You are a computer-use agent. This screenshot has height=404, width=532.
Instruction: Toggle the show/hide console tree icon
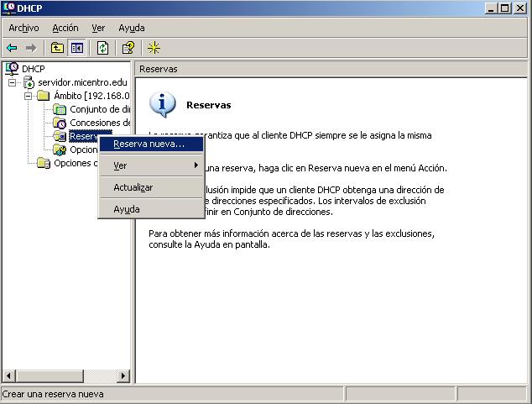click(77, 48)
